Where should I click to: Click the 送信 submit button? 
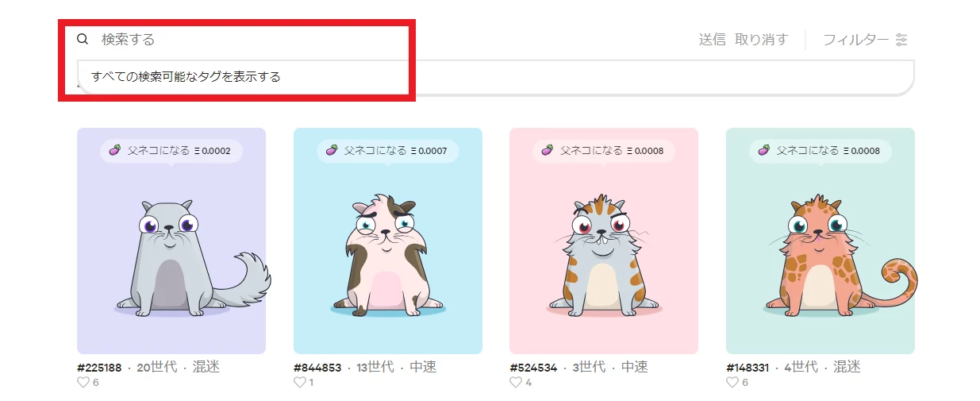coord(713,40)
